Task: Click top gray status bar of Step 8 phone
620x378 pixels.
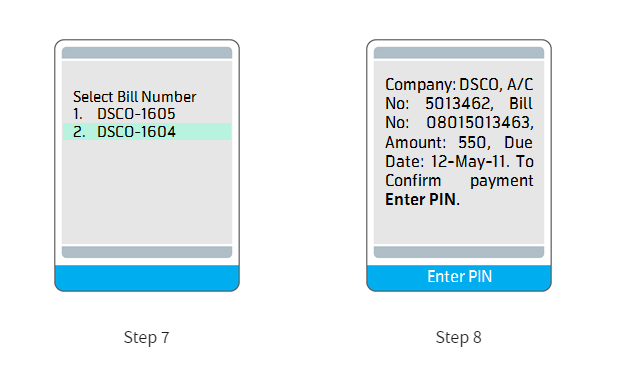Action: click(459, 53)
